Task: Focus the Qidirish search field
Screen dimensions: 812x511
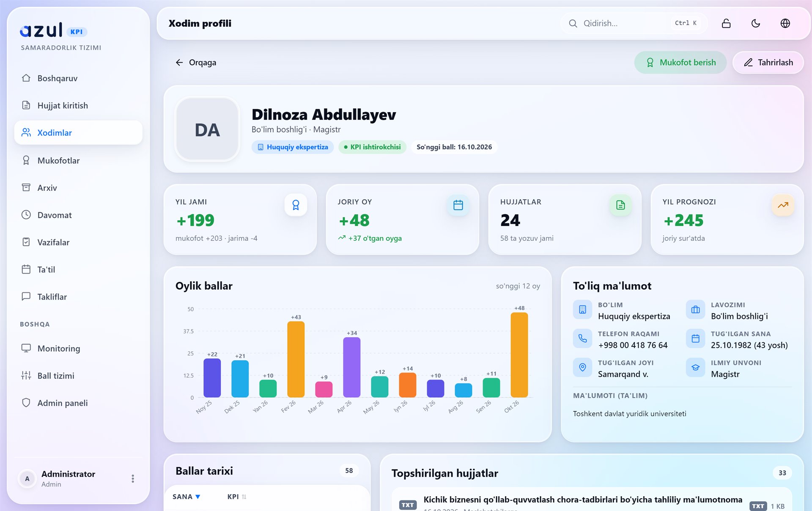Action: click(x=634, y=23)
